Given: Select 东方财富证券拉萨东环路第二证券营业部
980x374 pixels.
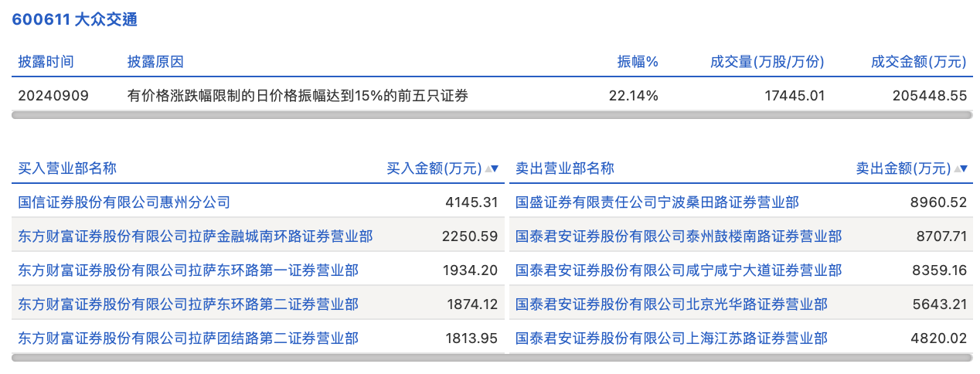Looking at the screenshot, I should click(x=188, y=304).
